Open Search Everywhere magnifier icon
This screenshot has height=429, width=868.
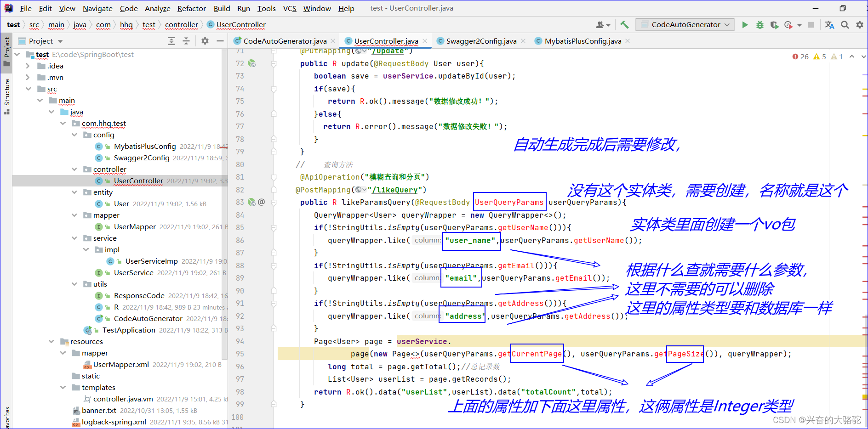[x=845, y=25]
